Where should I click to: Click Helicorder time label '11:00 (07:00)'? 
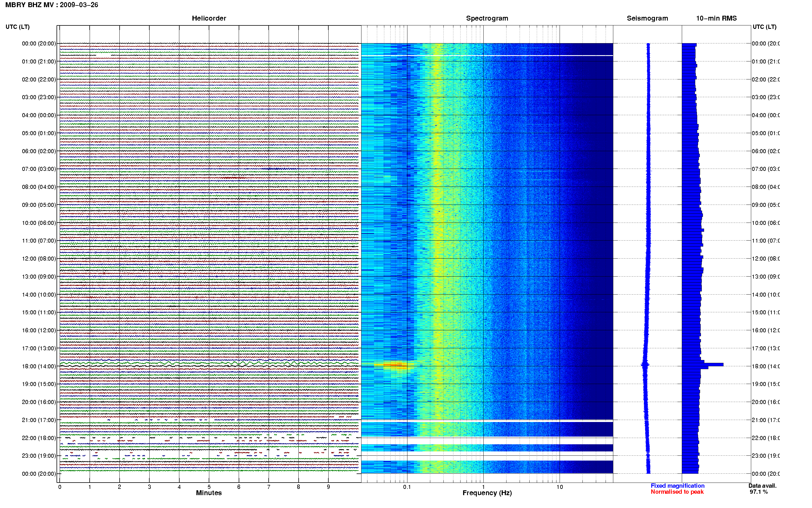click(39, 241)
